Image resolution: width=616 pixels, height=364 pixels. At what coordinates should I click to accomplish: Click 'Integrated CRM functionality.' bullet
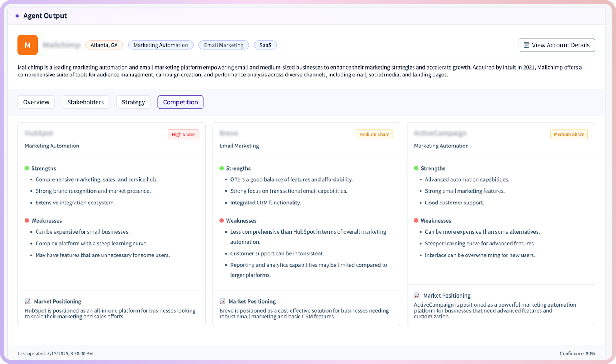click(x=265, y=203)
